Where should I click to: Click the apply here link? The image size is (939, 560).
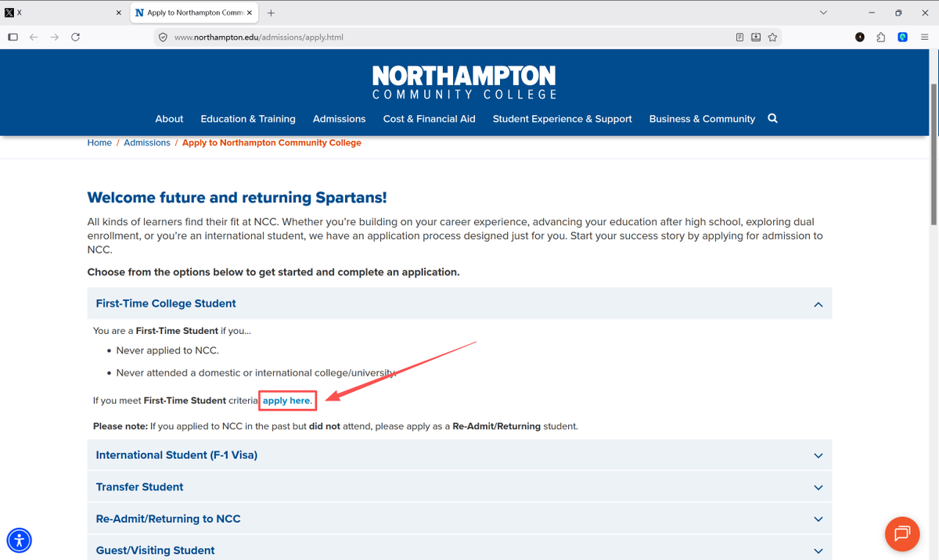coord(287,400)
